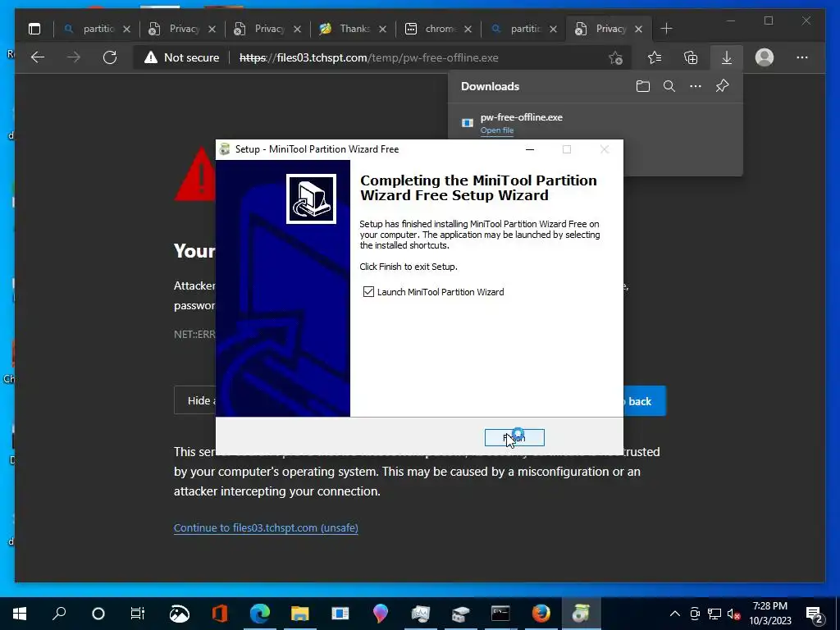
Task: Click the address bar URL
Action: tap(368, 57)
